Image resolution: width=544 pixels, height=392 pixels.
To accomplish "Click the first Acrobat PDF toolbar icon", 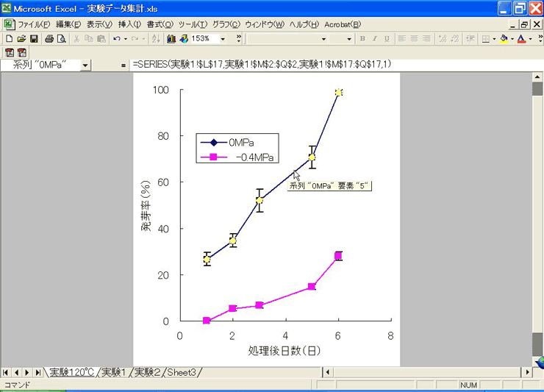I will tap(10, 52).
